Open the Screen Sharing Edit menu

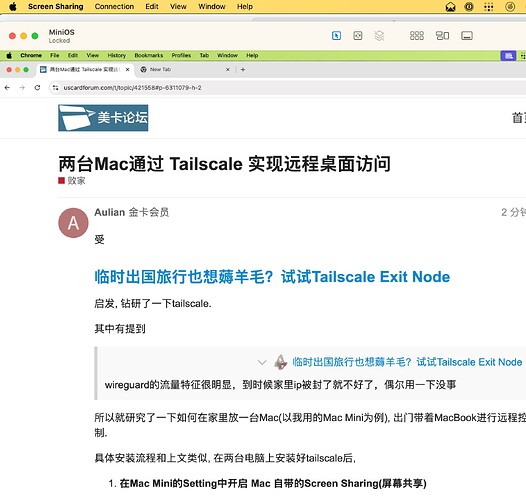tap(152, 6)
